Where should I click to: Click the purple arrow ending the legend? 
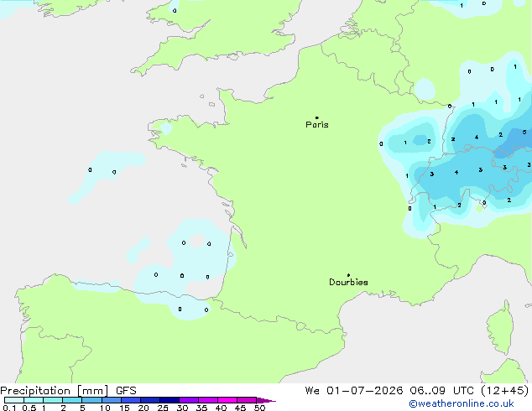[x=266, y=401]
